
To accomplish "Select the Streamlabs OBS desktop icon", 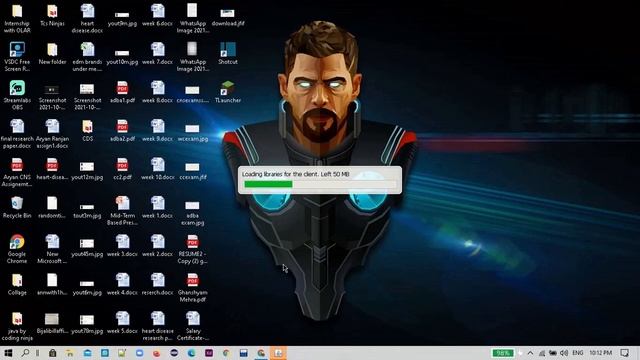I will pos(17,95).
